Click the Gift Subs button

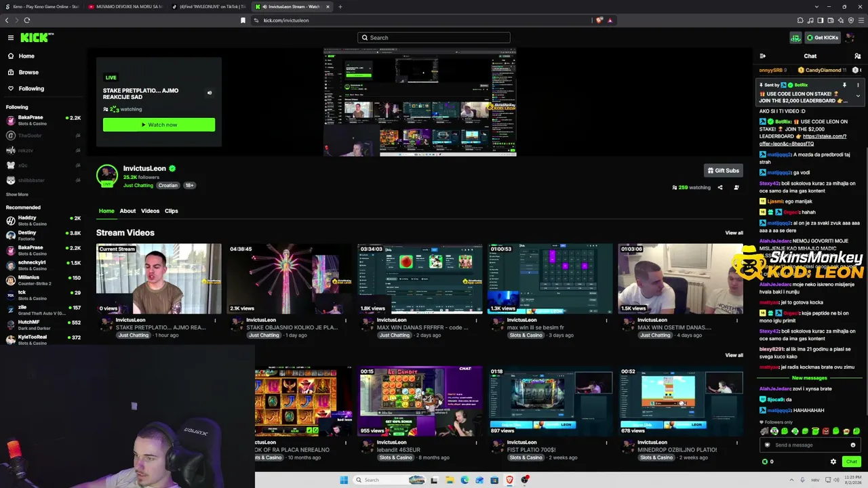coord(723,171)
